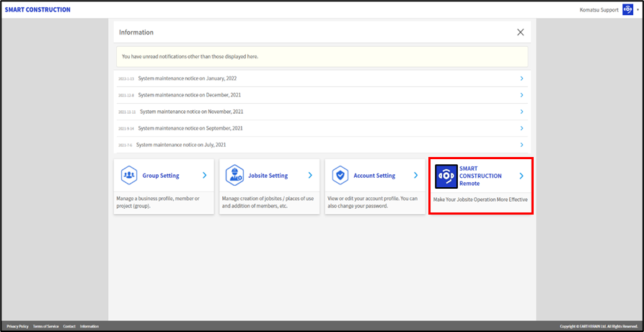Click the SMART CONSTRUCTION Remote arrow chevron
The width and height of the screenshot is (644, 332).
(521, 176)
